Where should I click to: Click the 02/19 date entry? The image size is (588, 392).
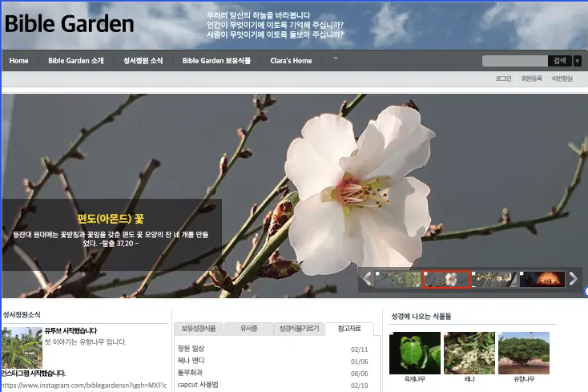tap(359, 386)
